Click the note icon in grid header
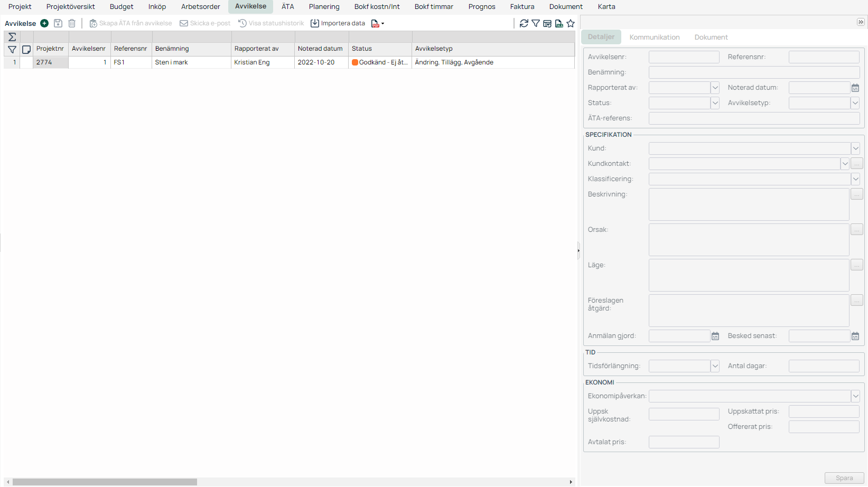Viewport: 868px width, 487px height. [x=26, y=49]
